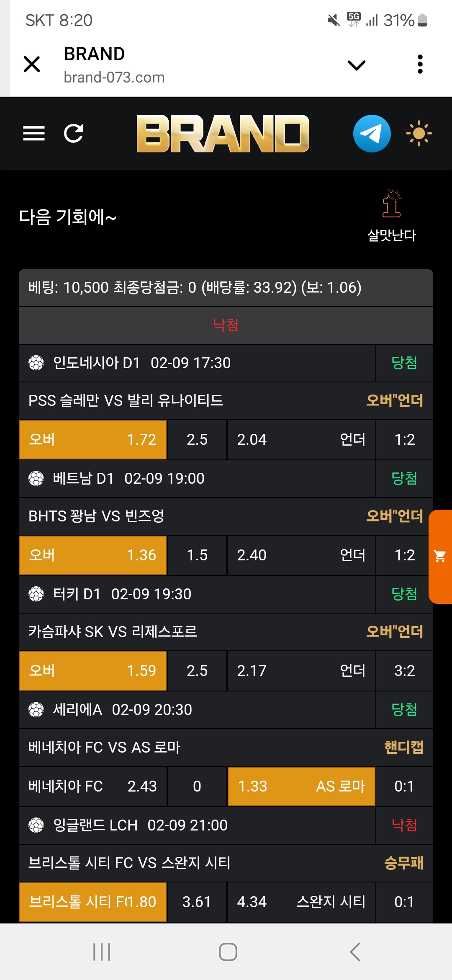
Task: Tap the AS 로마 1.33 handicap cell
Action: (301, 787)
